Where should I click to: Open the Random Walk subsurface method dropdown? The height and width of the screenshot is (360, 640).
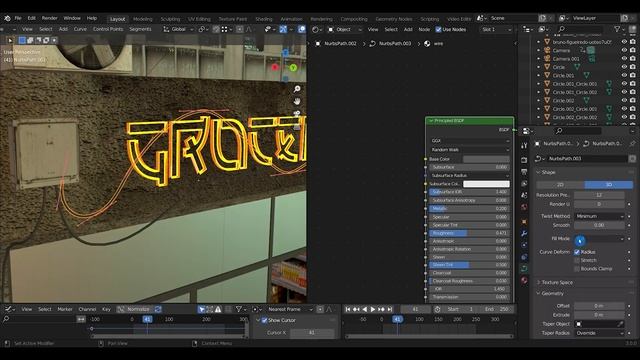pyautogui.click(x=470, y=150)
